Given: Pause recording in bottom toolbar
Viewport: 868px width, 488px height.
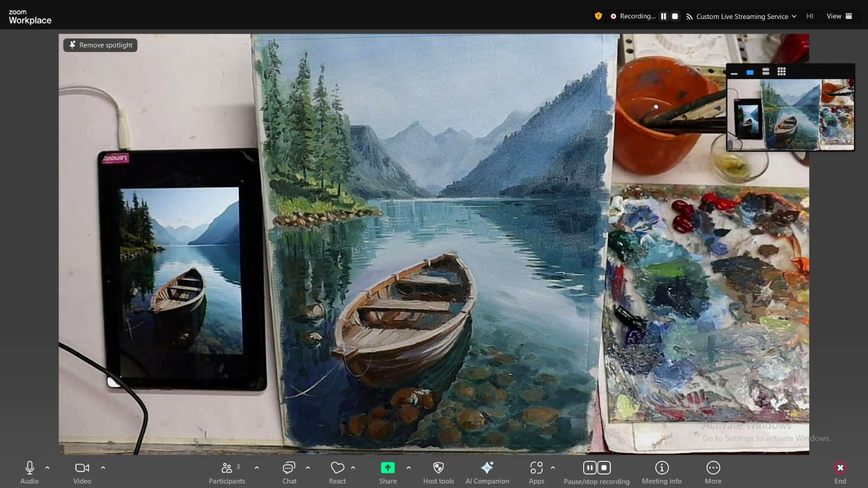Looking at the screenshot, I should point(590,467).
